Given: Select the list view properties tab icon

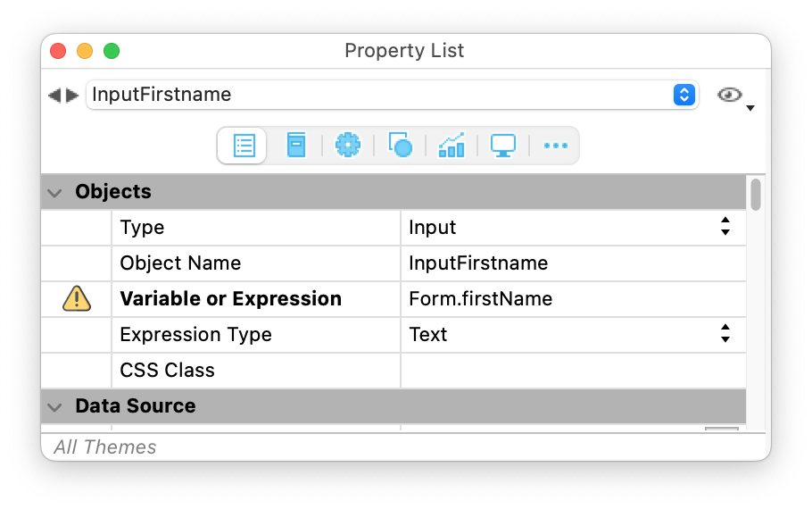Looking at the screenshot, I should click(x=244, y=146).
